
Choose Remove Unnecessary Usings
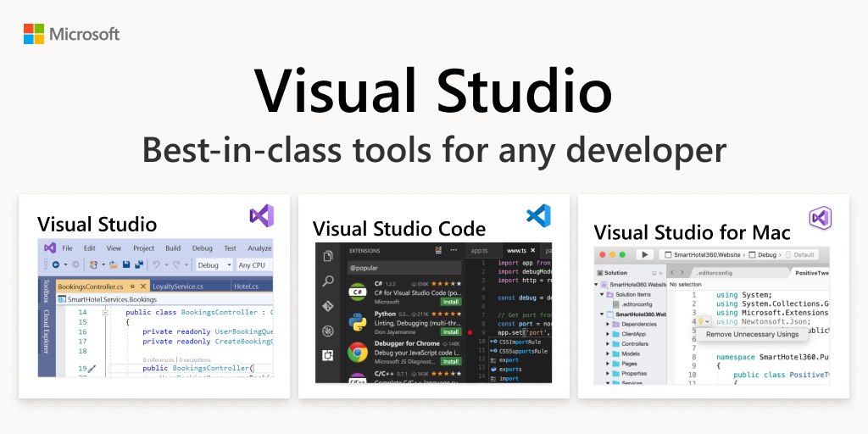[x=753, y=334]
